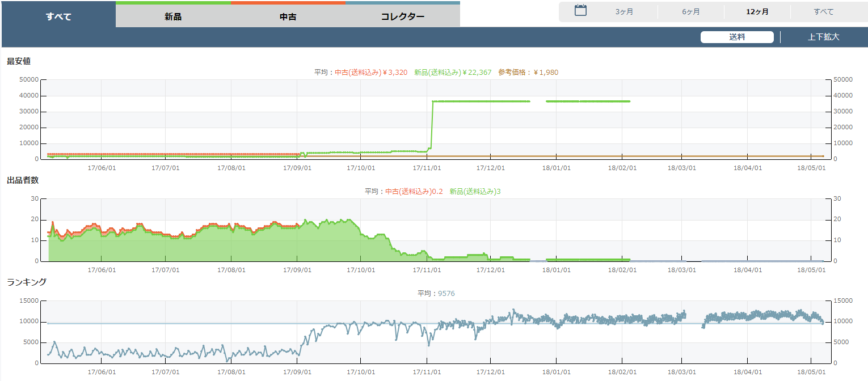Click the calendar icon beside period options
This screenshot has width=868, height=381.
pyautogui.click(x=580, y=11)
